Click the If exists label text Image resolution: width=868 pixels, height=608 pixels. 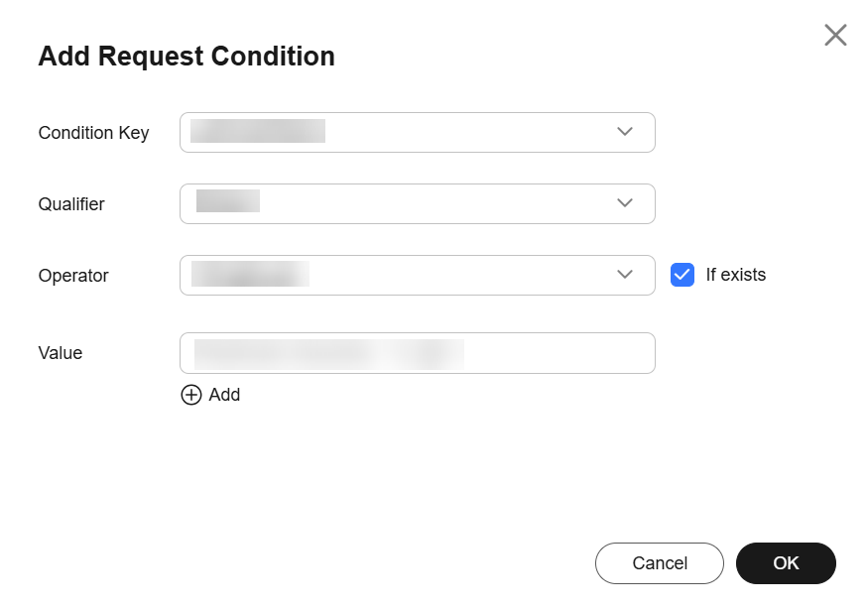click(735, 275)
